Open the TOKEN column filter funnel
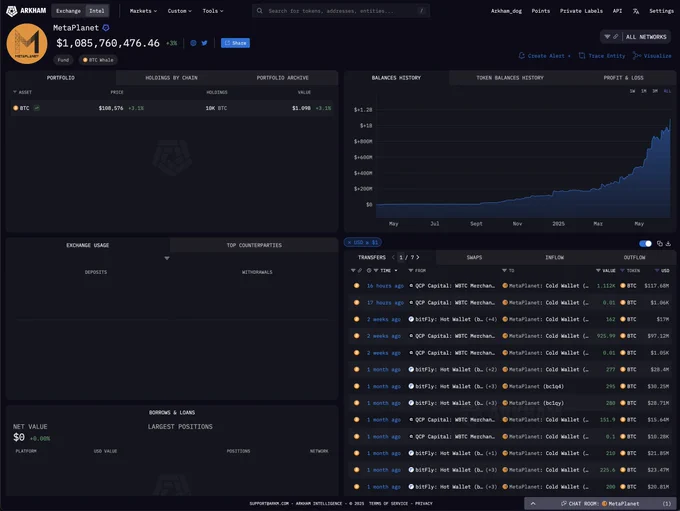Screen dimensions: 680x511 coord(622,270)
